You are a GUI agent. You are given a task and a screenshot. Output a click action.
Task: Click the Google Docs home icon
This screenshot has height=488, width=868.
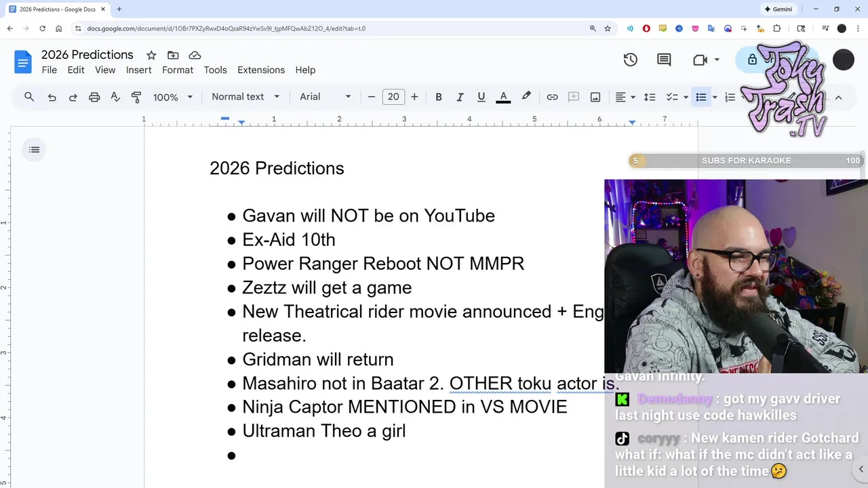(23, 62)
